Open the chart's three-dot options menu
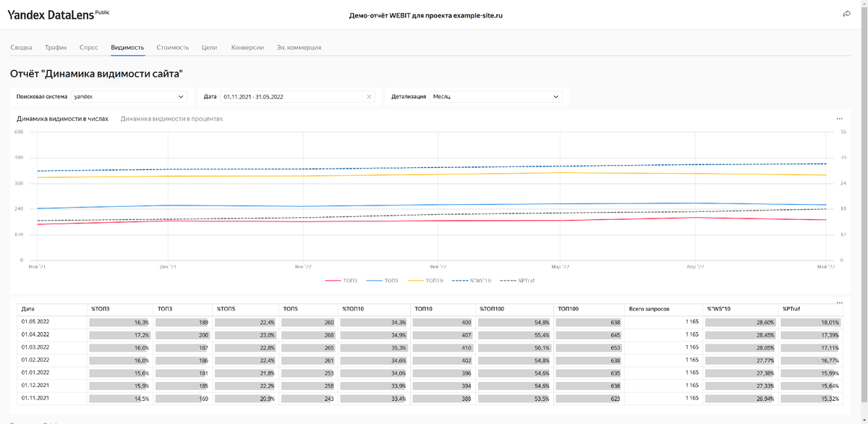This screenshot has height=424, width=868. pos(839,119)
